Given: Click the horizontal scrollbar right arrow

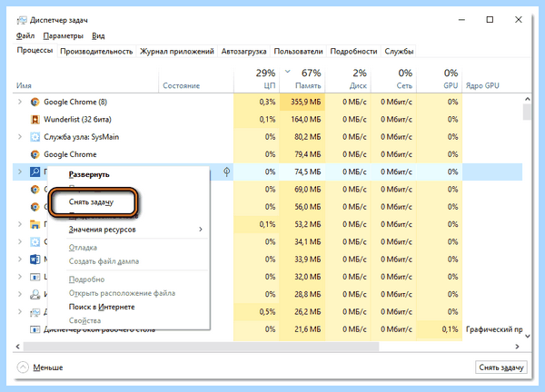Looking at the screenshot, I should (x=517, y=346).
